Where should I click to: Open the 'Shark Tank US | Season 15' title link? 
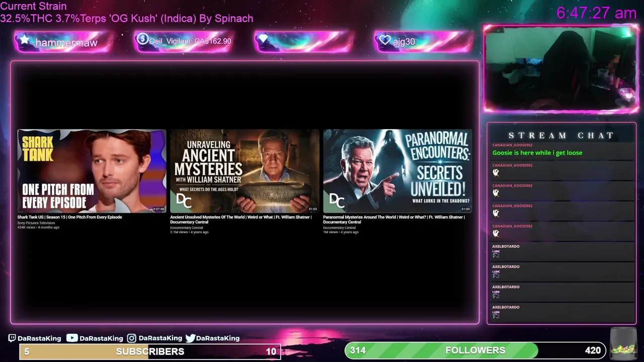pos(69,217)
